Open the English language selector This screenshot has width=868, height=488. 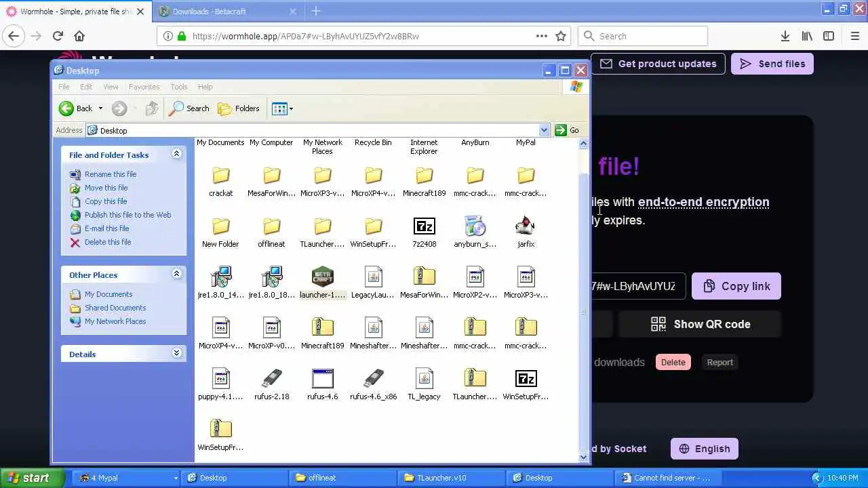pyautogui.click(x=704, y=449)
